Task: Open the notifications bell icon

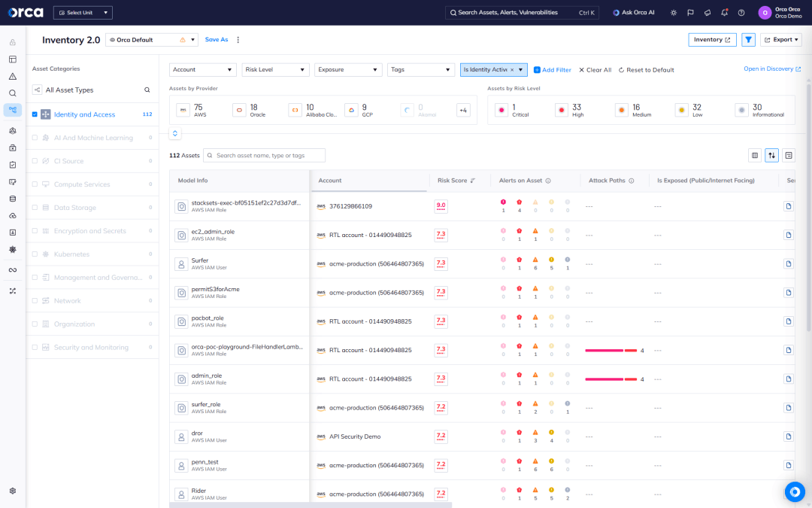Action: (x=725, y=13)
